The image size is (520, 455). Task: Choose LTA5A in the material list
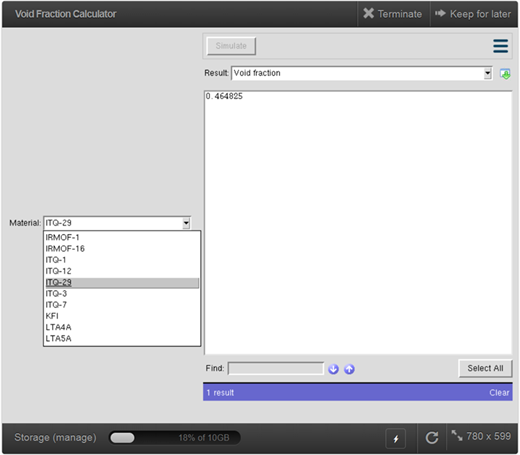tap(122, 338)
